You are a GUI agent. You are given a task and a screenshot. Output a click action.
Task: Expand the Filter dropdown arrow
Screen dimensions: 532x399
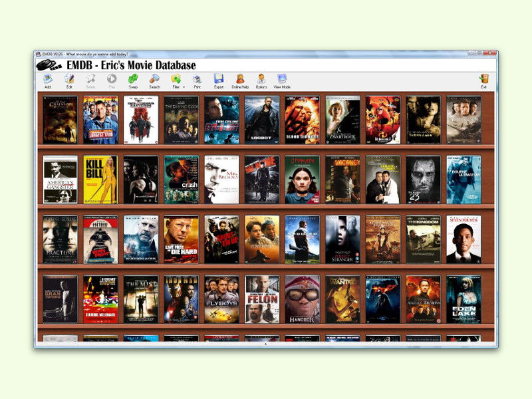184,87
